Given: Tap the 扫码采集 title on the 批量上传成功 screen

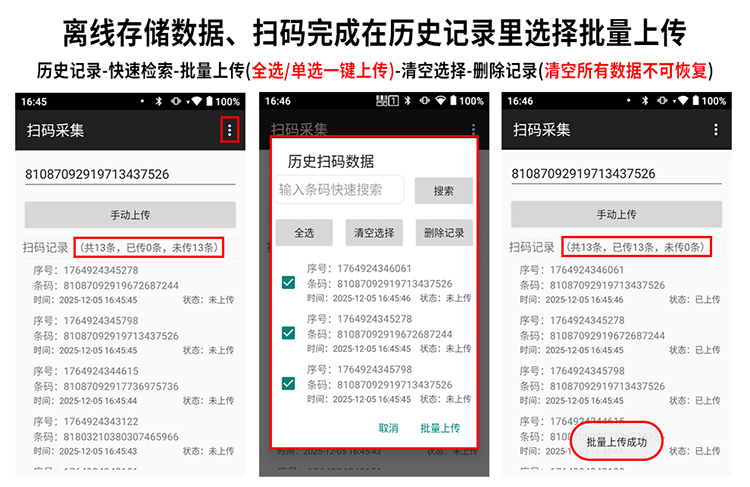Looking at the screenshot, I should point(541,130).
